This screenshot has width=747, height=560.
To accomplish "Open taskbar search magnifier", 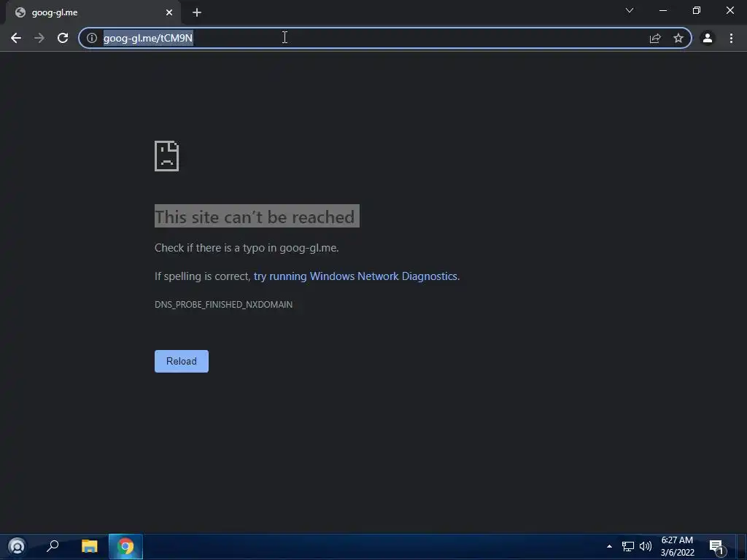I will 53,546.
